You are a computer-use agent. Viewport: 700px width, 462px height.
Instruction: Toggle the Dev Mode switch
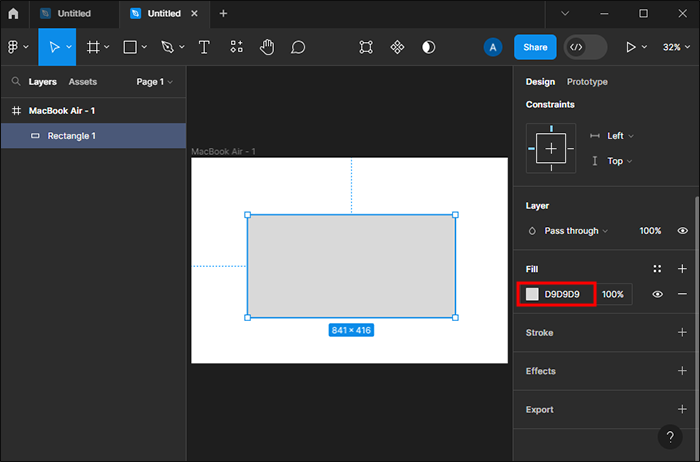pyautogui.click(x=585, y=47)
